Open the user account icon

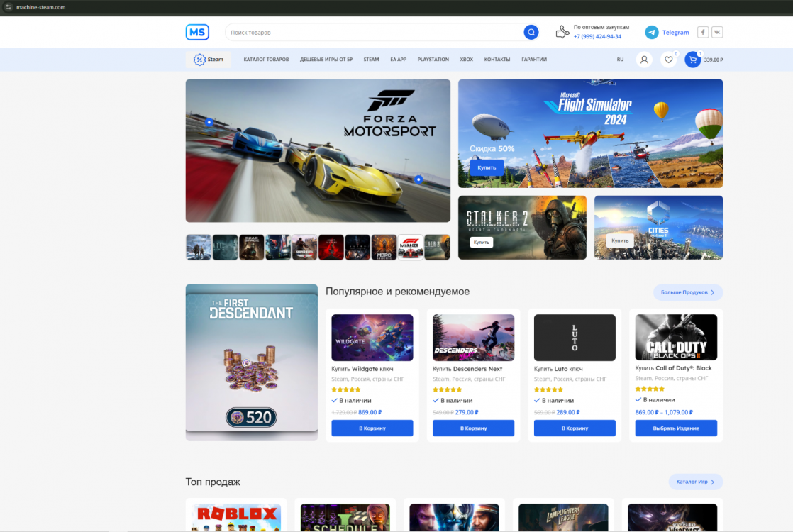644,60
